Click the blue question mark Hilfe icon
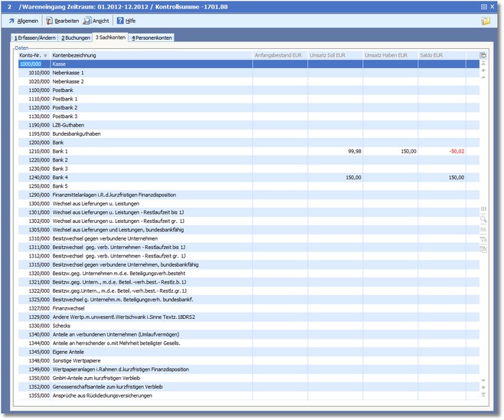The height and width of the screenshot is (420, 504). [x=119, y=21]
